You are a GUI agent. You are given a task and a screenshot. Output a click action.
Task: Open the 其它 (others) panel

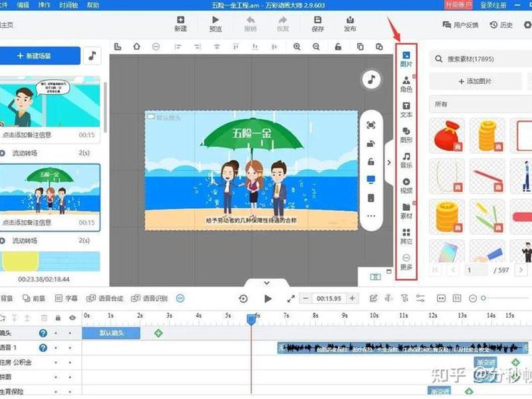point(406,237)
